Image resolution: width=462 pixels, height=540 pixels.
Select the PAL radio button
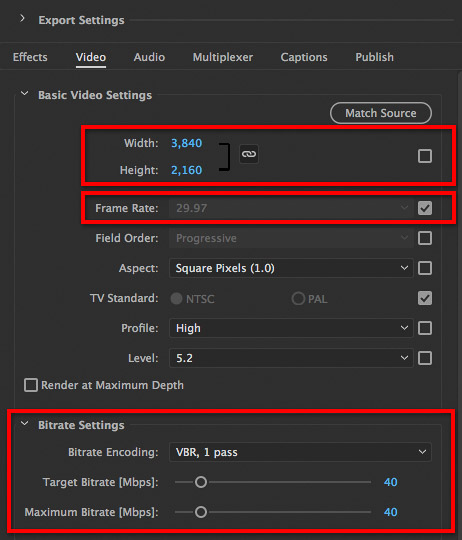coord(298,298)
